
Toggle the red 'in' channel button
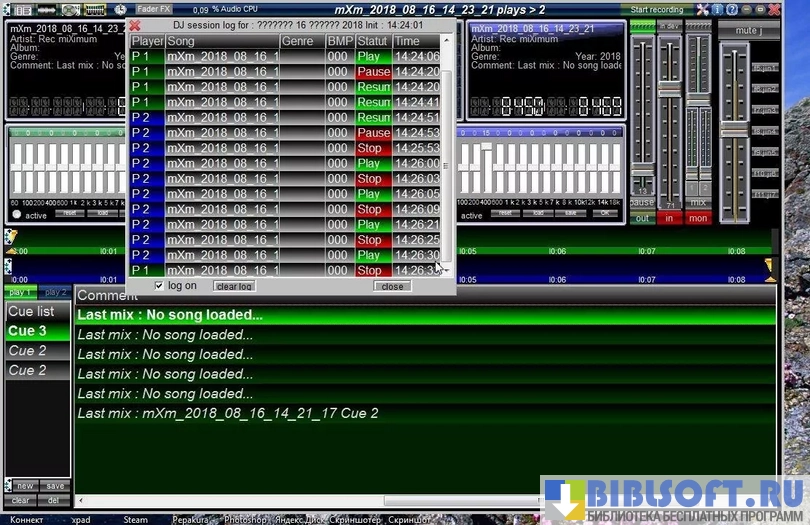(x=669, y=218)
